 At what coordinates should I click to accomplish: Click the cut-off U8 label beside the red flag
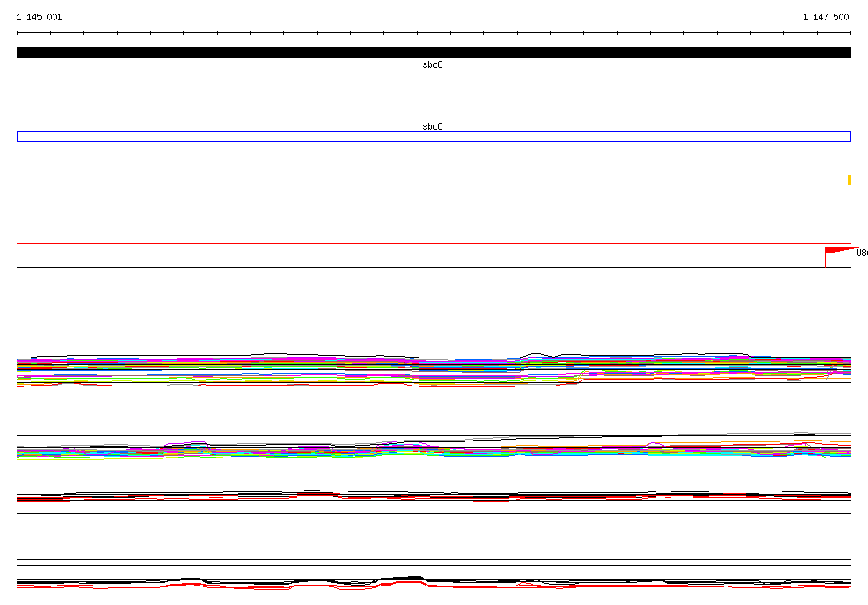(862, 253)
